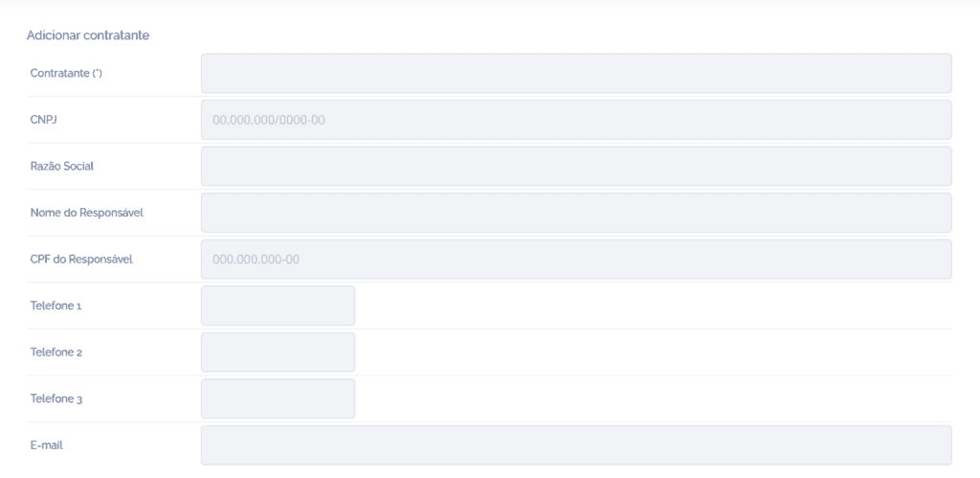Click the 000.000.000-00 placeholder text
This screenshot has width=980, height=478.
(256, 259)
